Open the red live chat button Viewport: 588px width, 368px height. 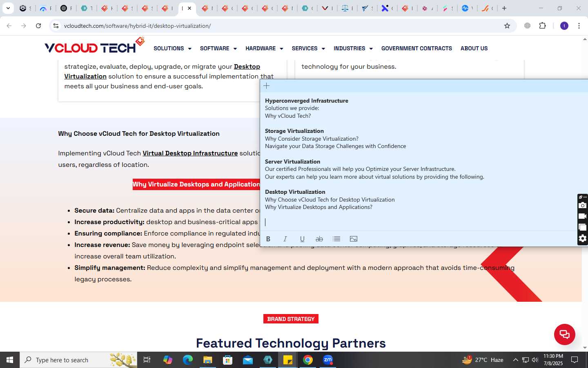564,334
